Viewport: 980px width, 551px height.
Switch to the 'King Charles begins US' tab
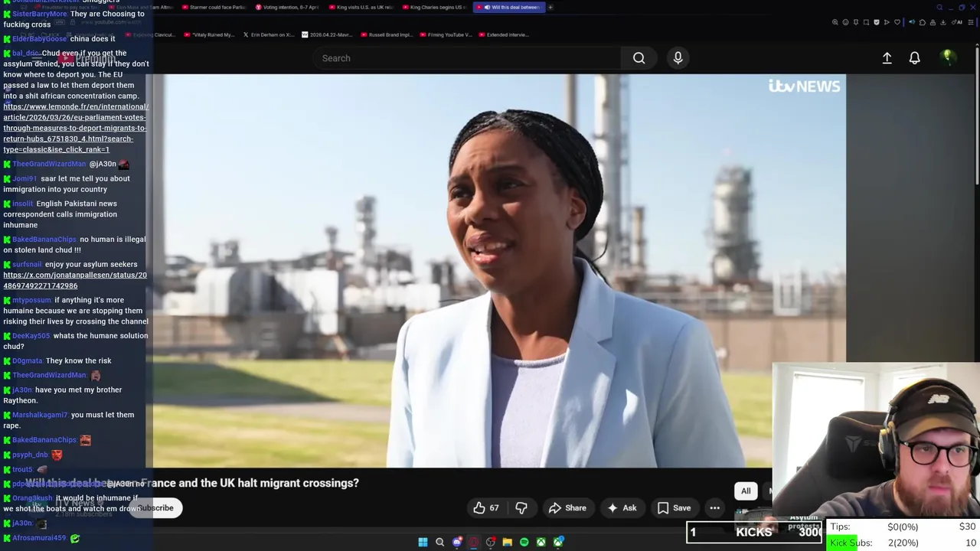[435, 7]
